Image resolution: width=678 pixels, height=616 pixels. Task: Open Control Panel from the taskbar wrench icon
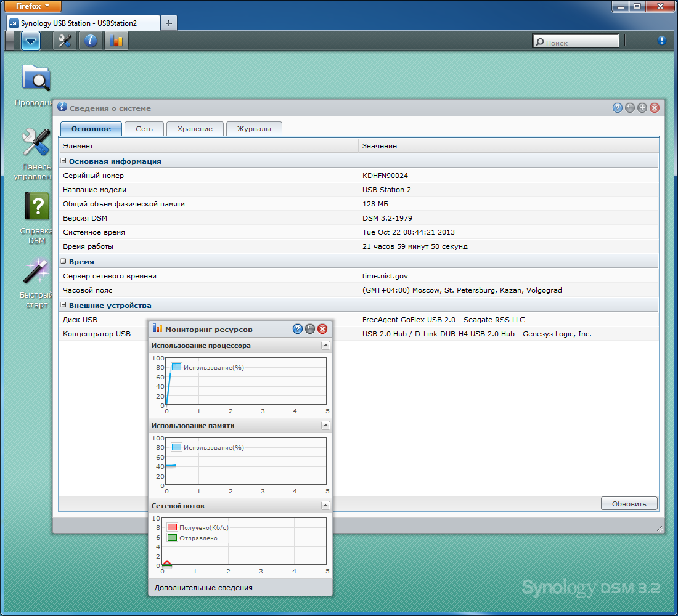(65, 41)
